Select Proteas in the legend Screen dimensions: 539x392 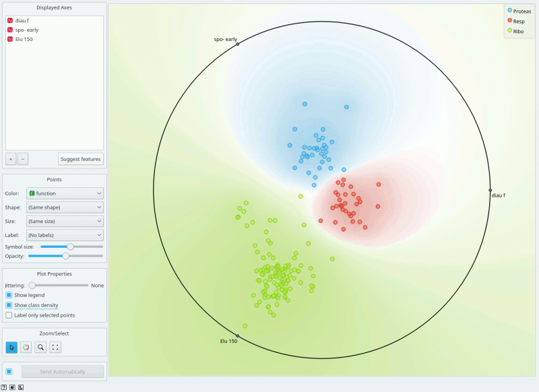click(x=519, y=11)
